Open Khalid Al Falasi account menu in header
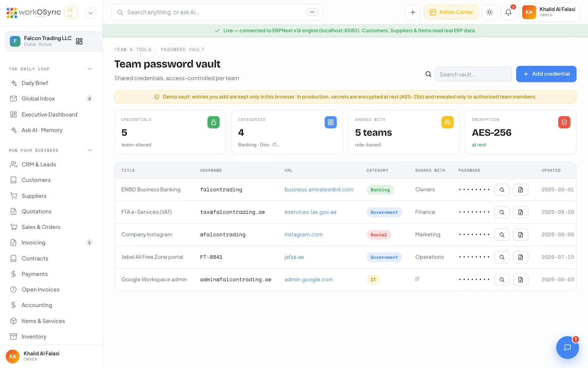This screenshot has height=368, width=588. (550, 12)
